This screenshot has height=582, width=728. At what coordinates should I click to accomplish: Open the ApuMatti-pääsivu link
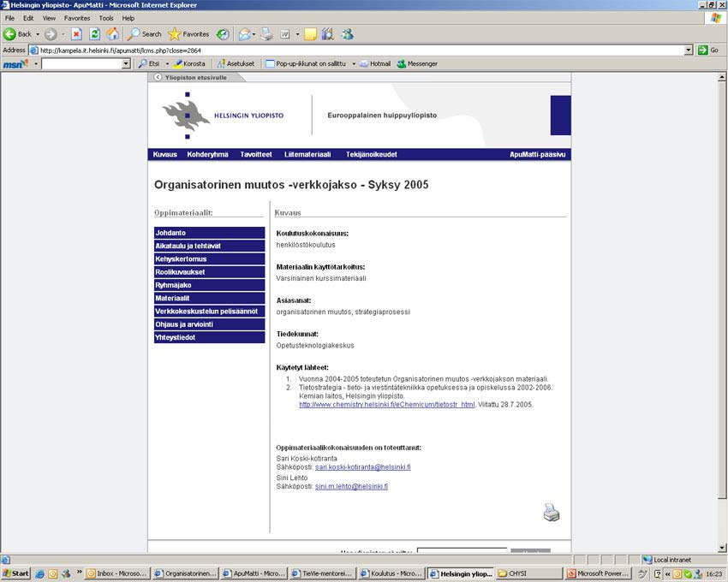pyautogui.click(x=538, y=155)
